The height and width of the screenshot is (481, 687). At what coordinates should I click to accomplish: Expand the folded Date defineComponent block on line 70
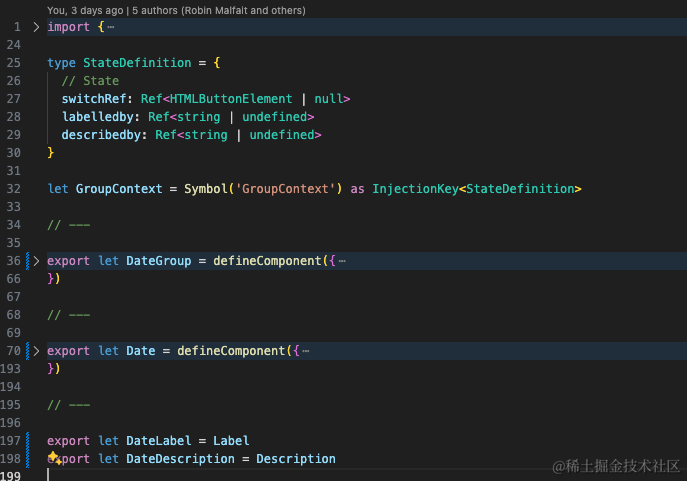coord(36,351)
